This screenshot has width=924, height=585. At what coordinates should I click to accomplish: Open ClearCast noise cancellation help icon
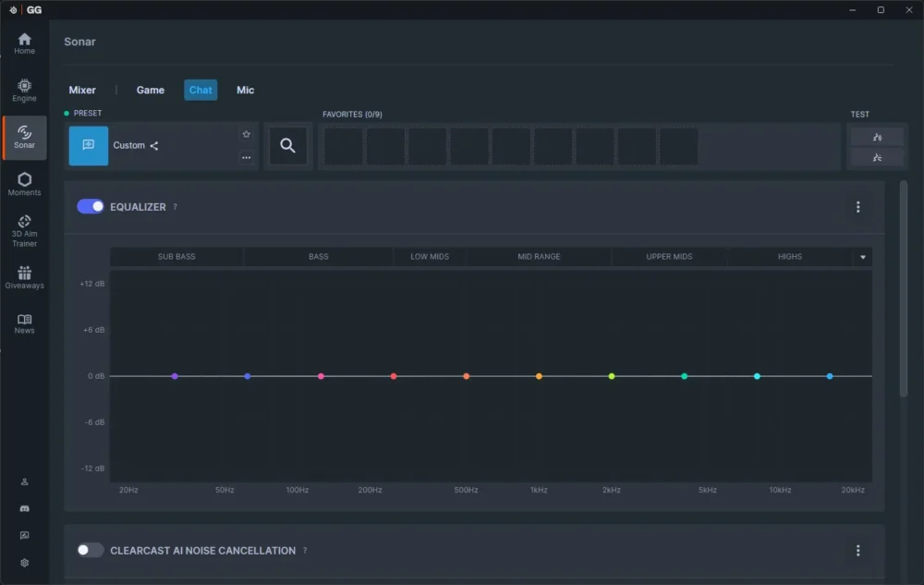[305, 550]
